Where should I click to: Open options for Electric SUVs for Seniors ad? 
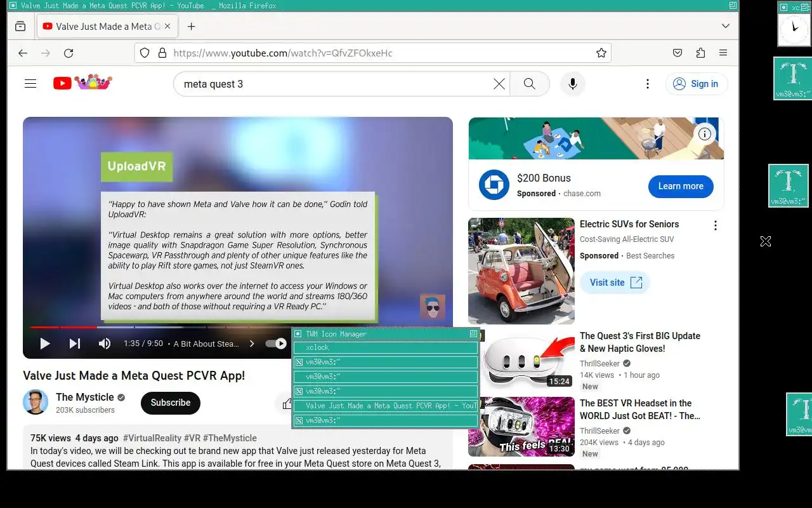click(x=715, y=225)
